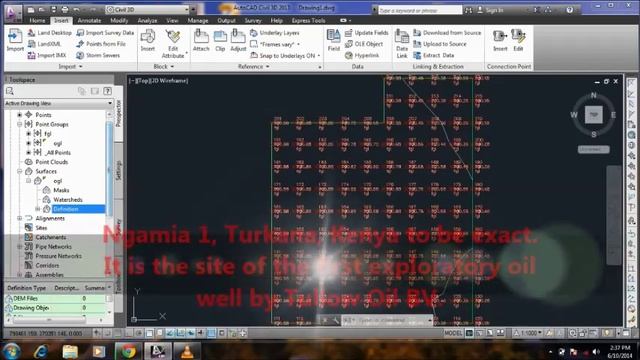Open Underlay Layers
This screenshot has width=640, height=360.
coord(275,33)
